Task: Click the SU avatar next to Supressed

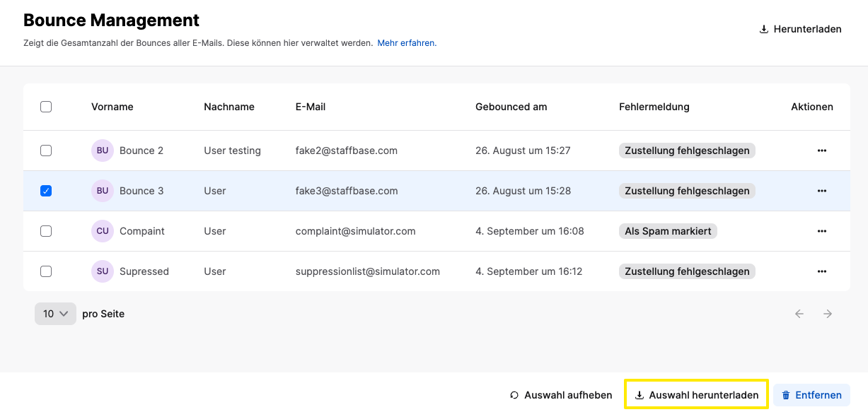Action: pos(103,271)
